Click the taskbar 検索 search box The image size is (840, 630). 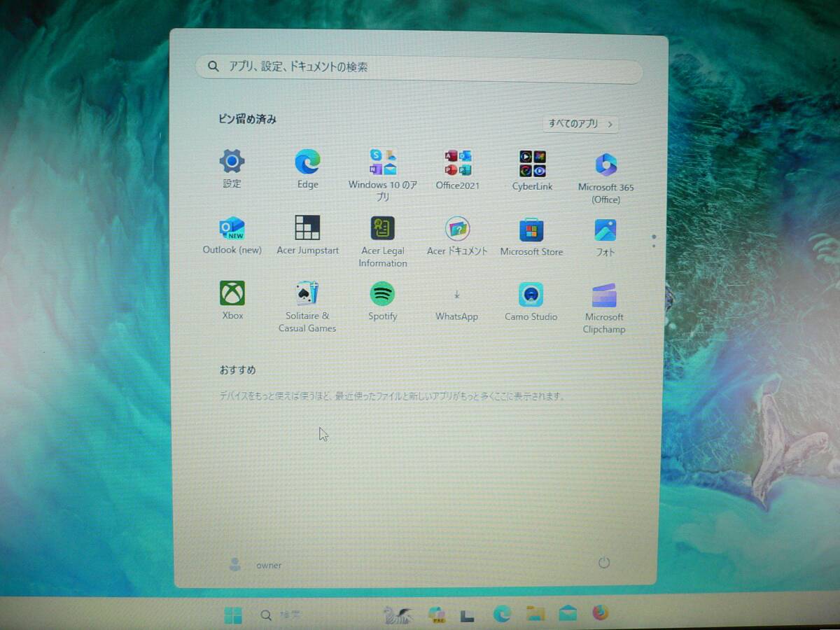coord(281,615)
